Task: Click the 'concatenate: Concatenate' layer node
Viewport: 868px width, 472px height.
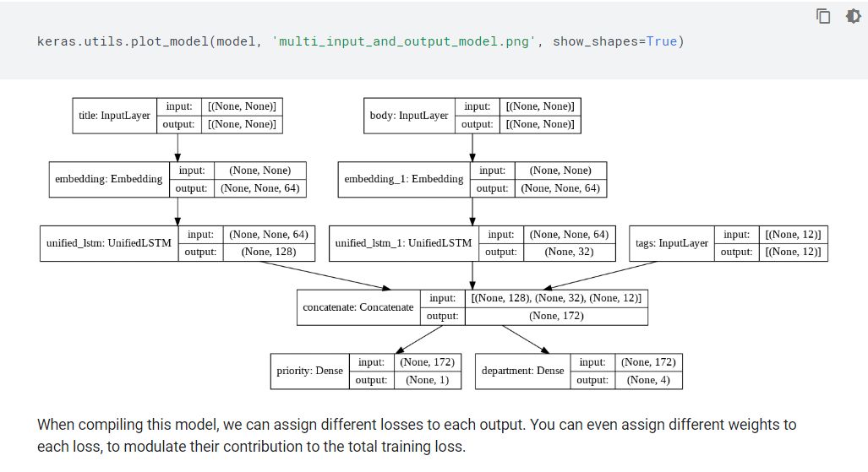Action: pyautogui.click(x=358, y=307)
